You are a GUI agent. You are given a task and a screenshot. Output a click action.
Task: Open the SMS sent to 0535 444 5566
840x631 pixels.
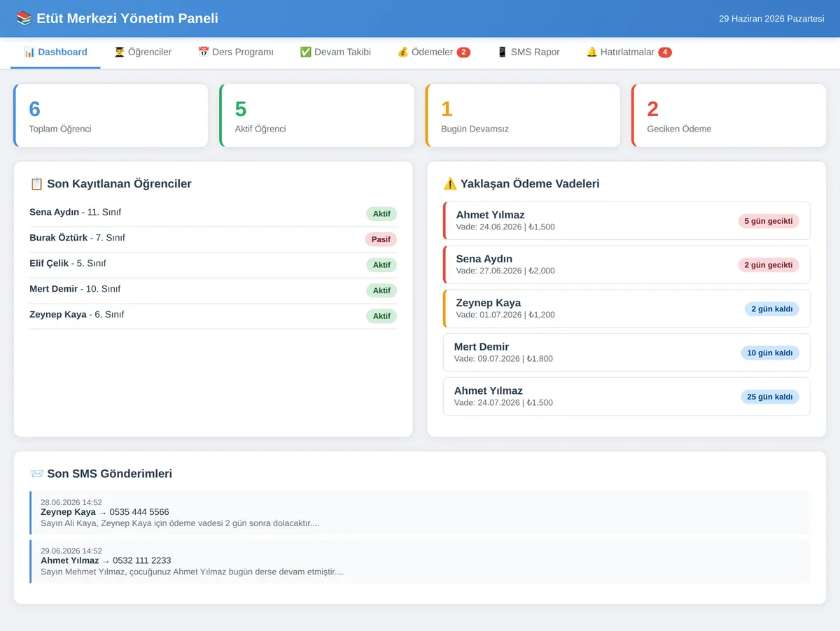pyautogui.click(x=420, y=513)
